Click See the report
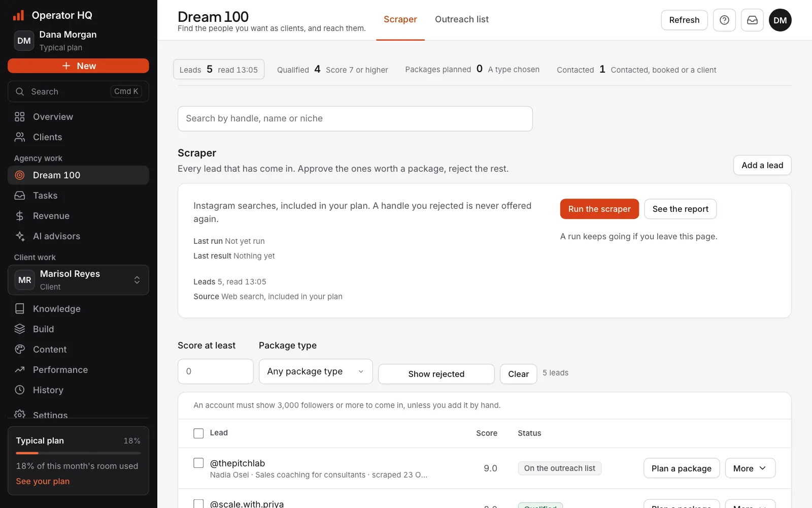 (680, 209)
